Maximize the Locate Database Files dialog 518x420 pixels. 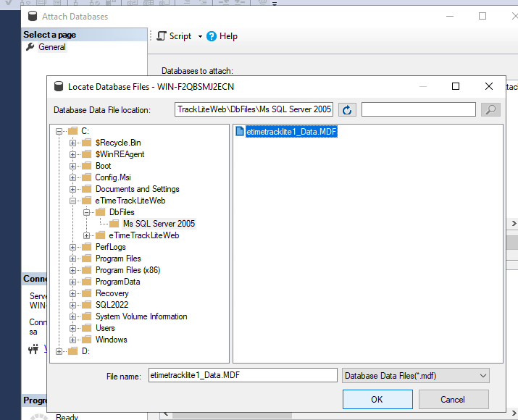point(456,86)
